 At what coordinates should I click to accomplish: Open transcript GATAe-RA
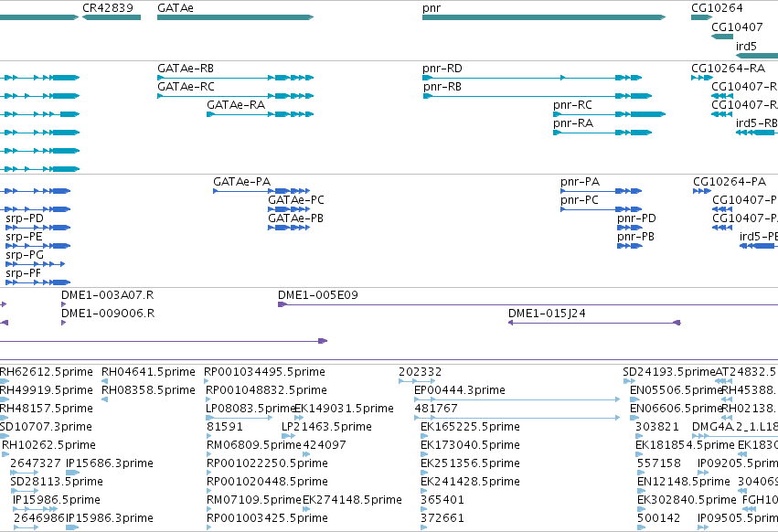(x=236, y=105)
